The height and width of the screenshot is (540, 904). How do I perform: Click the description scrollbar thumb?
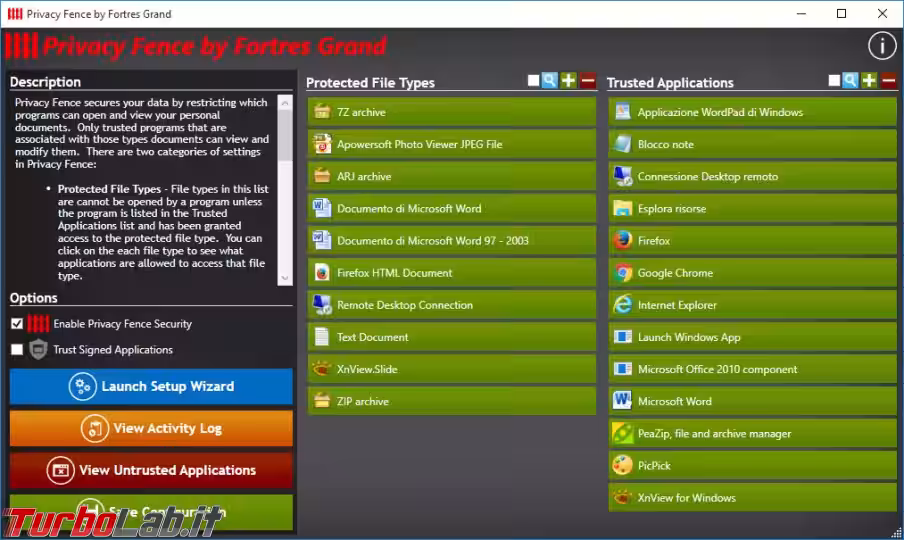pos(285,134)
